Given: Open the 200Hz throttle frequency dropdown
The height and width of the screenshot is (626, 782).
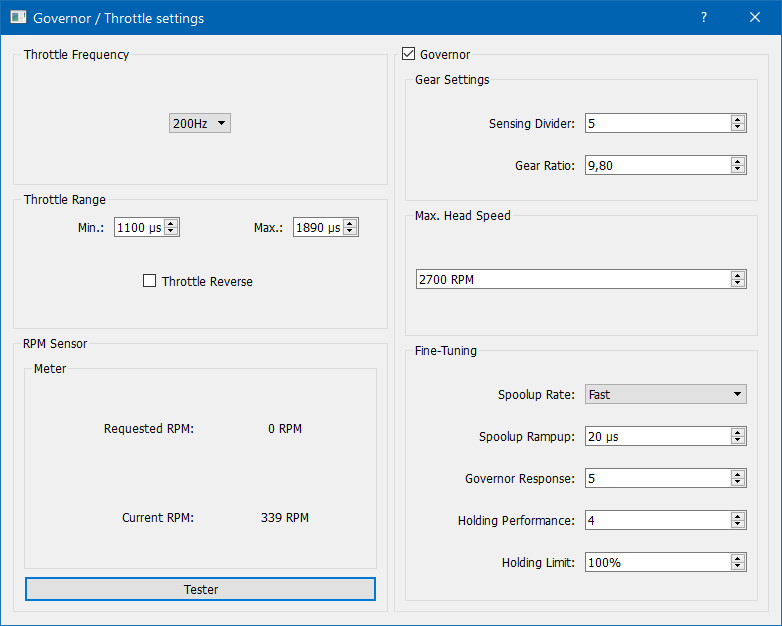Looking at the screenshot, I should click(x=200, y=123).
